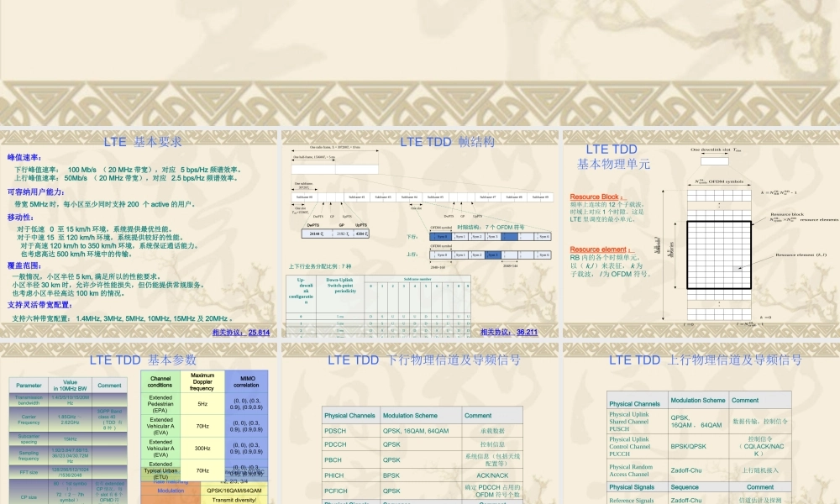
Task: Click the 移动性 heading text
Action: (x=20, y=218)
